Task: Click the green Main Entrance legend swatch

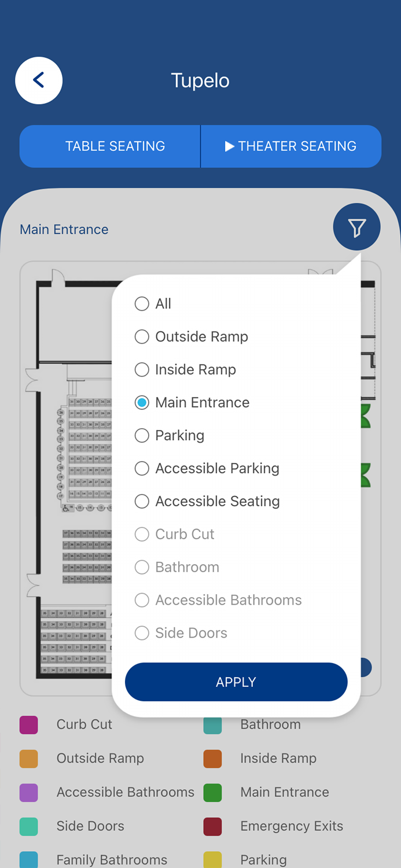Action: click(213, 792)
